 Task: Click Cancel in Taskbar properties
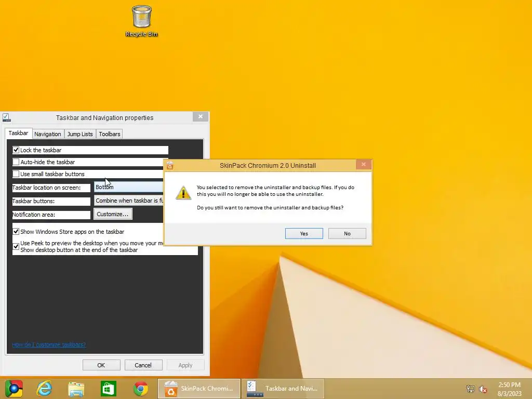[x=143, y=365]
